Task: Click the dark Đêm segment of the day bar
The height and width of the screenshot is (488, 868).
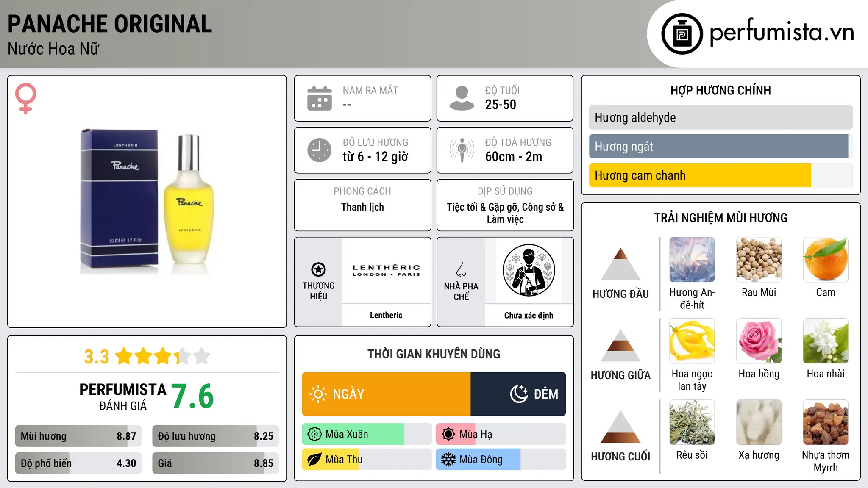Action: pos(518,394)
